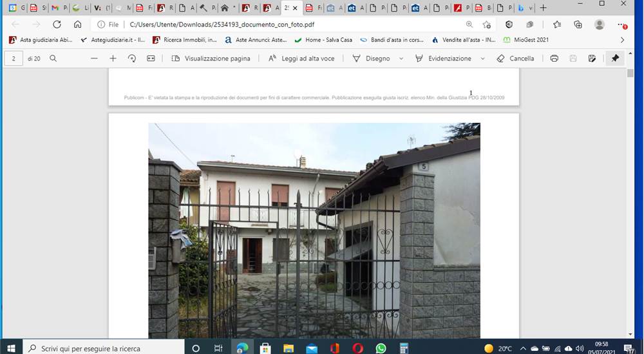Open the zoom magnifier in address bar

pyautogui.click(x=469, y=24)
